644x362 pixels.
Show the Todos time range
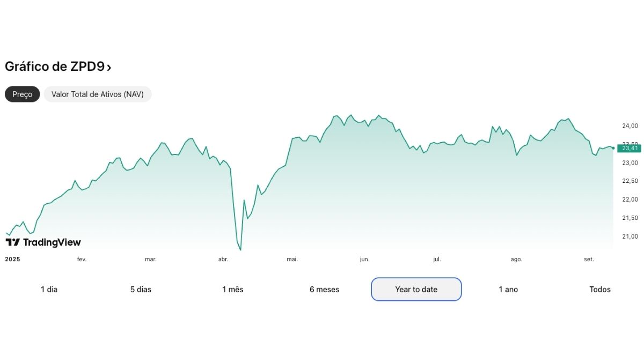[x=600, y=290]
